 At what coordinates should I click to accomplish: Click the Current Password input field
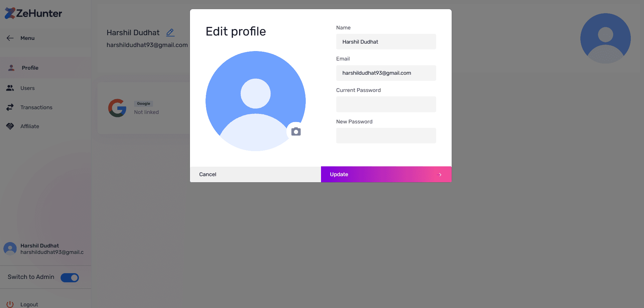386,104
